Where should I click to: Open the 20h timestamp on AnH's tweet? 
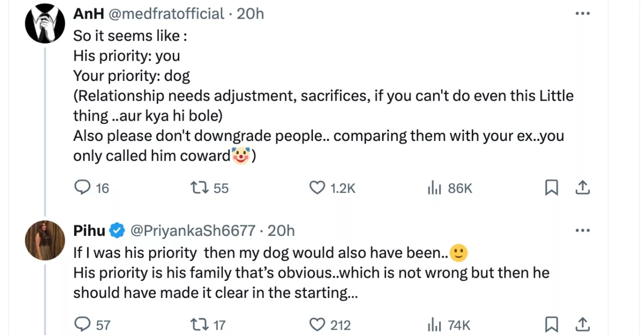(x=251, y=14)
